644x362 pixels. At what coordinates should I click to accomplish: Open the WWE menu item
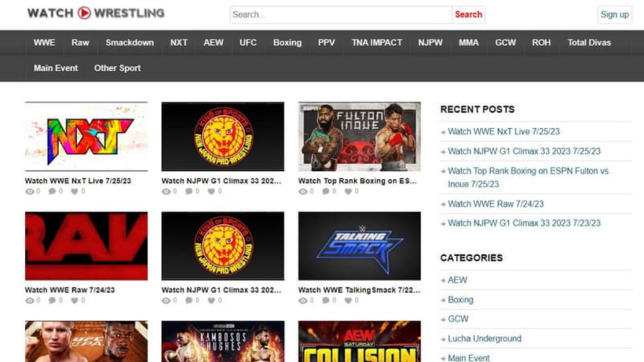45,43
